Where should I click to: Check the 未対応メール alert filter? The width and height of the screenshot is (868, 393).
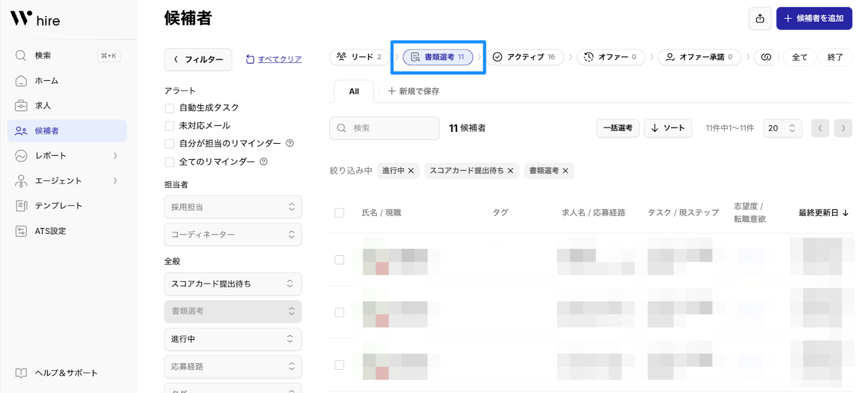click(170, 126)
